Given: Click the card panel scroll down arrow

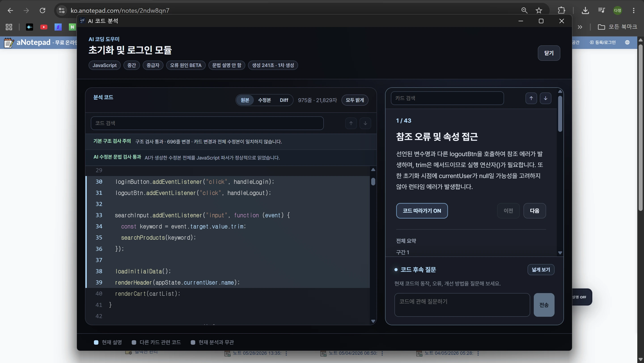Looking at the screenshot, I should pyautogui.click(x=560, y=253).
